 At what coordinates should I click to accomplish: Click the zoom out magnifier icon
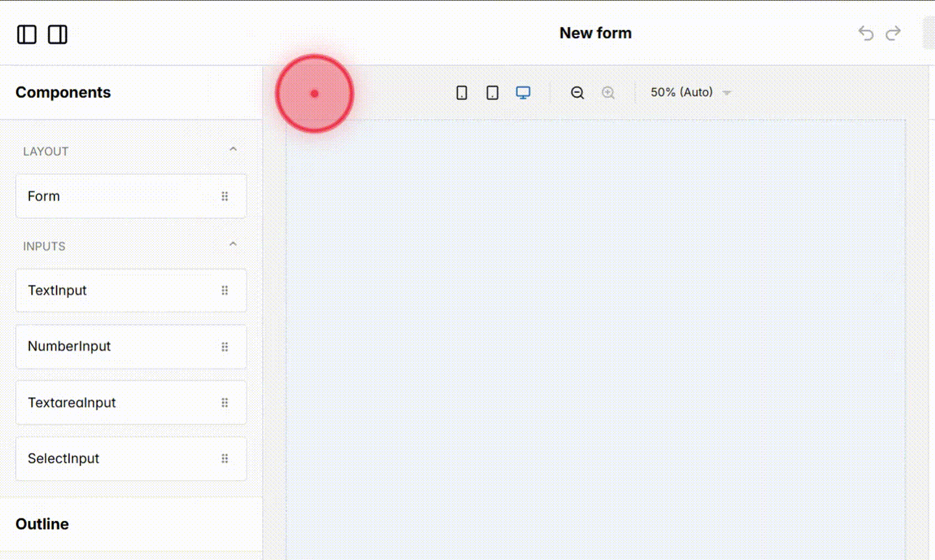click(577, 92)
